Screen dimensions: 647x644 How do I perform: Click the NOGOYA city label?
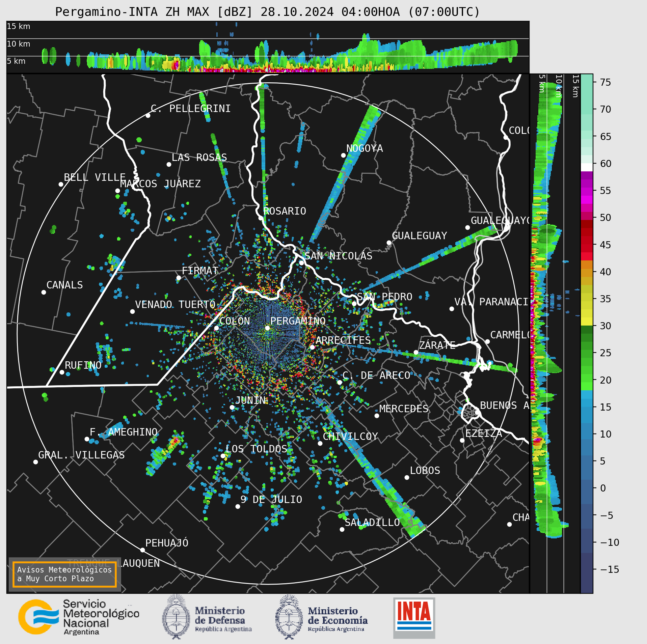click(x=365, y=148)
